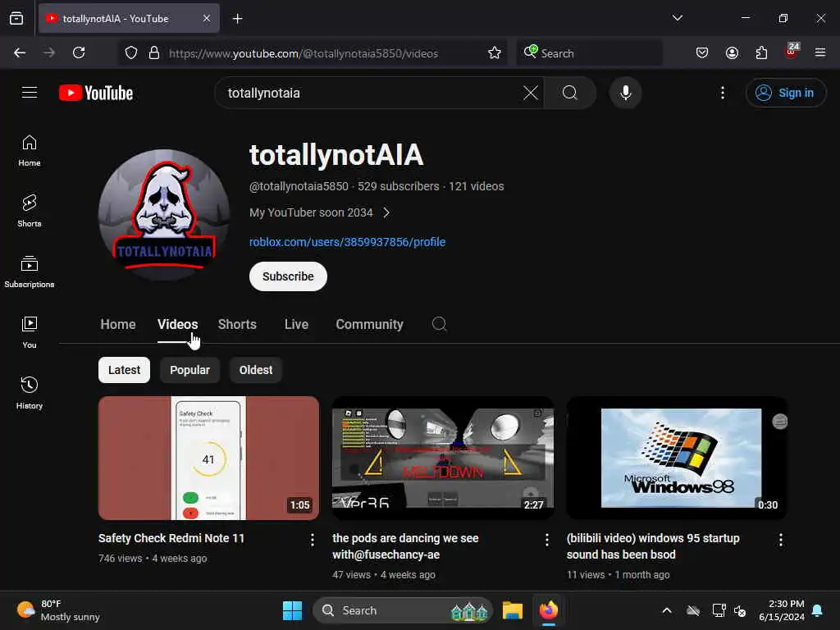The height and width of the screenshot is (630, 840).
Task: Sort videos by Oldest
Action: pyautogui.click(x=256, y=370)
